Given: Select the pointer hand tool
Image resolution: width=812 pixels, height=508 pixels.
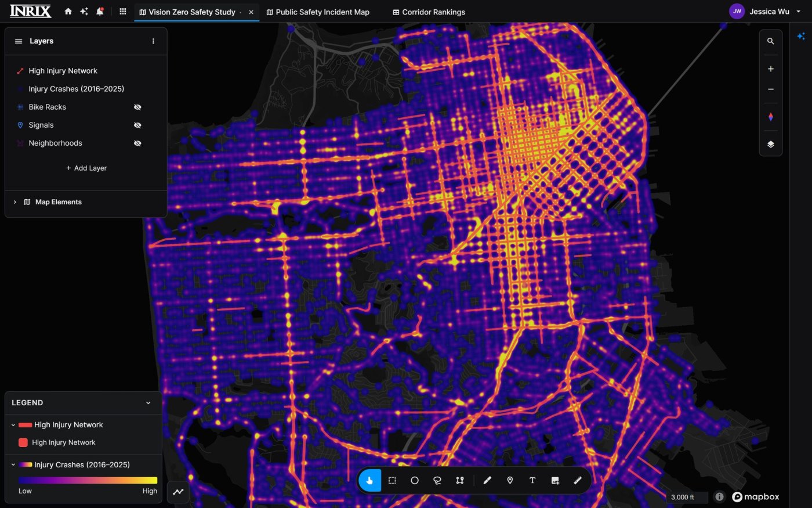Looking at the screenshot, I should click(x=369, y=481).
